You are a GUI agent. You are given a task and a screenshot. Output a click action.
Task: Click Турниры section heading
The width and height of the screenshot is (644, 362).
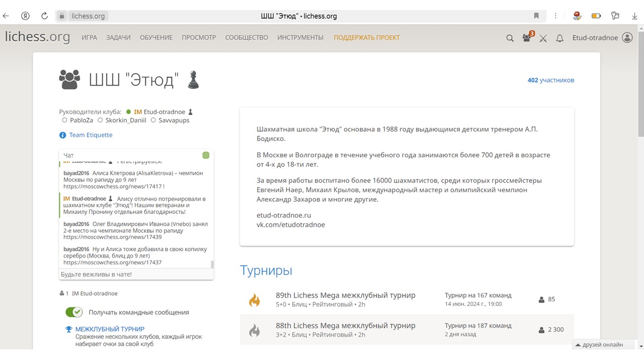[266, 270]
